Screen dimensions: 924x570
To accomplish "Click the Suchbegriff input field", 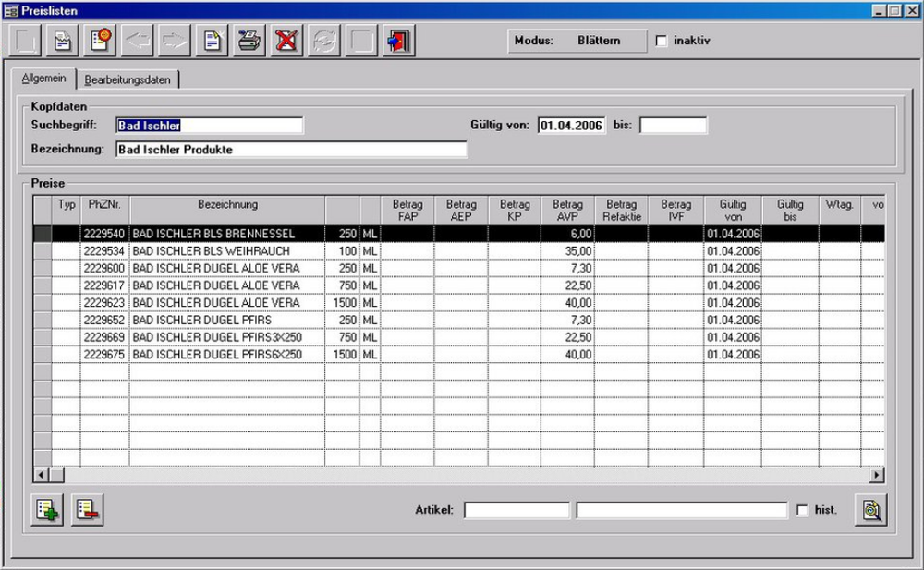I will [x=209, y=126].
